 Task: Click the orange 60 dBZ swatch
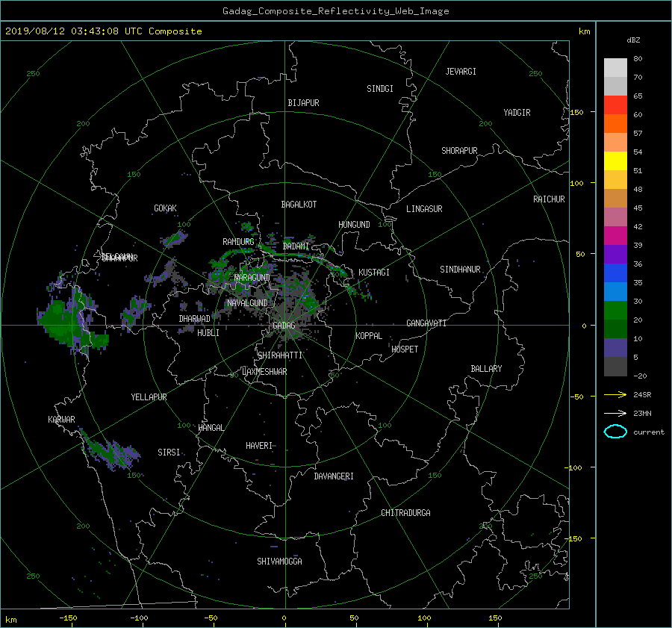tap(615, 123)
